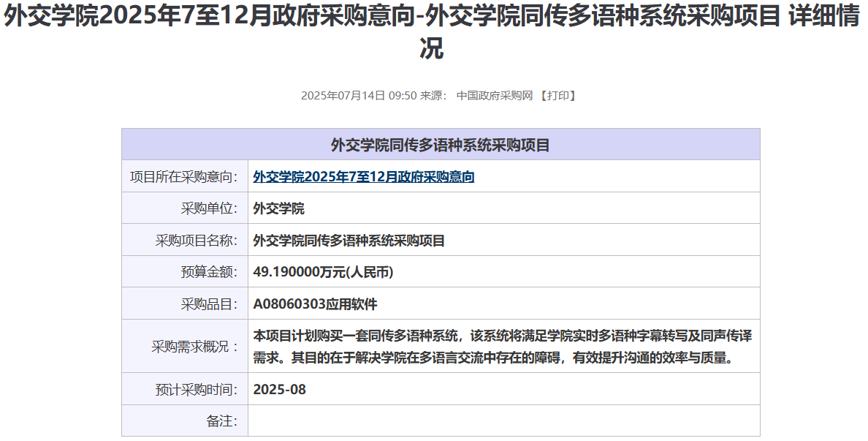Click the 预计采购时间 row label
This screenshot has height=441, width=868.
(197, 389)
